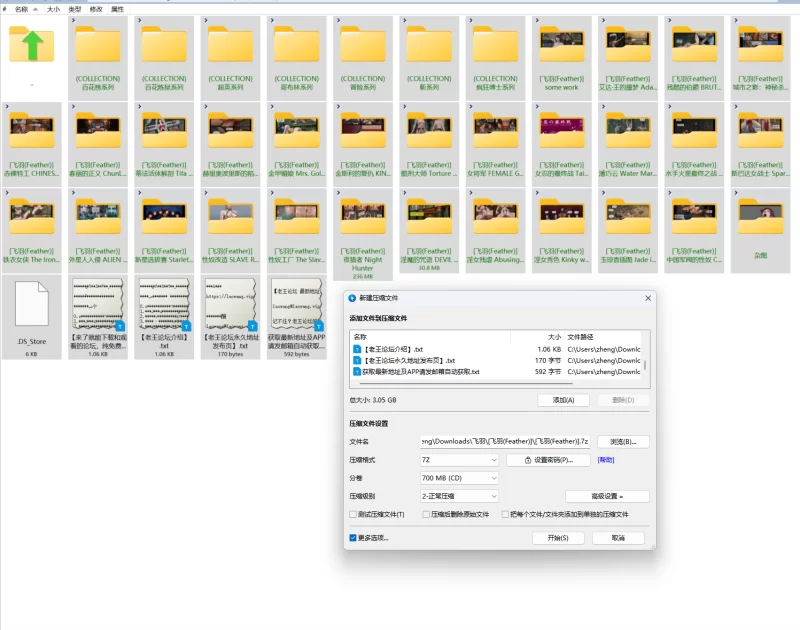Expand the 分卷 700 MB (CD) dropdown

(x=459, y=478)
